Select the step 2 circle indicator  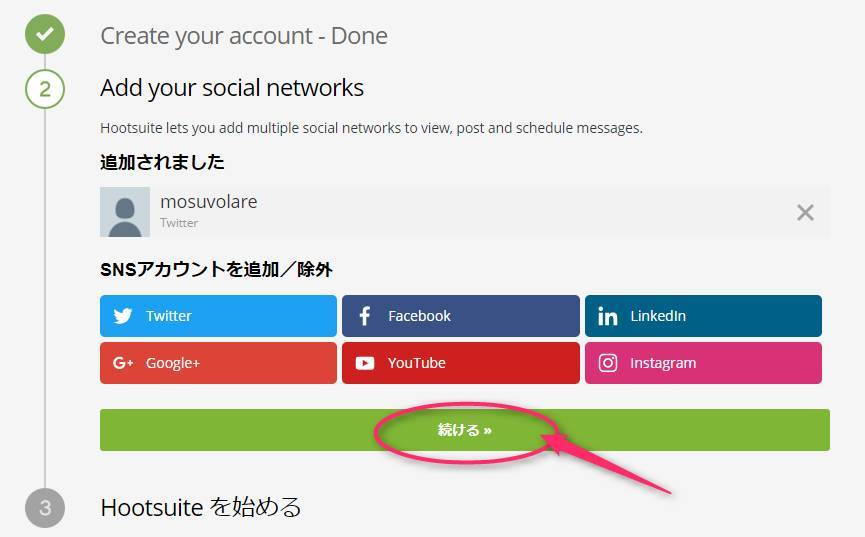pyautogui.click(x=45, y=89)
